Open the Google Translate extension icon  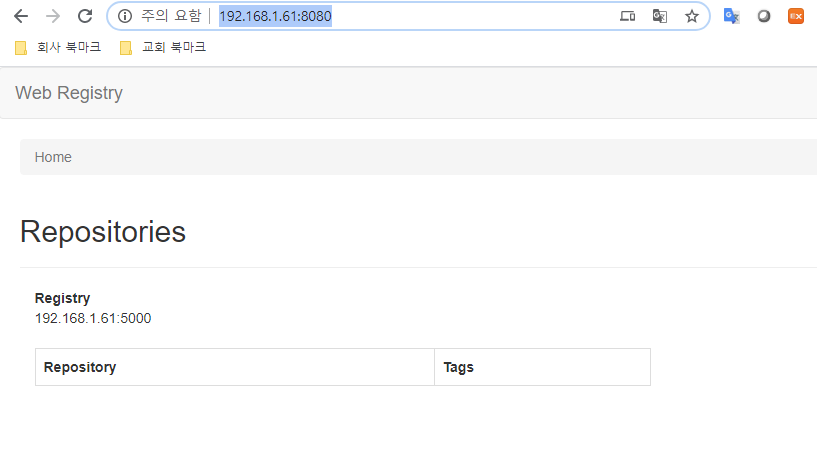(x=732, y=16)
